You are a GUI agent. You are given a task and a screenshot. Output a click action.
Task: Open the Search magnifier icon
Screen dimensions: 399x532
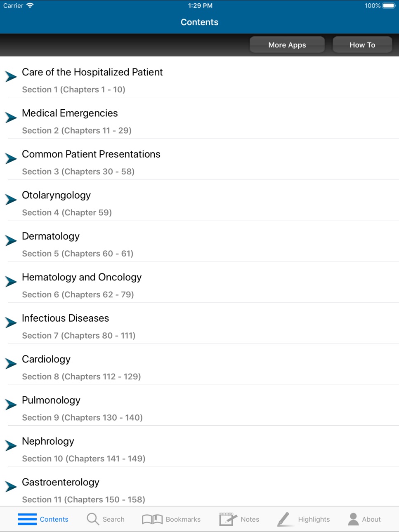[93, 519]
